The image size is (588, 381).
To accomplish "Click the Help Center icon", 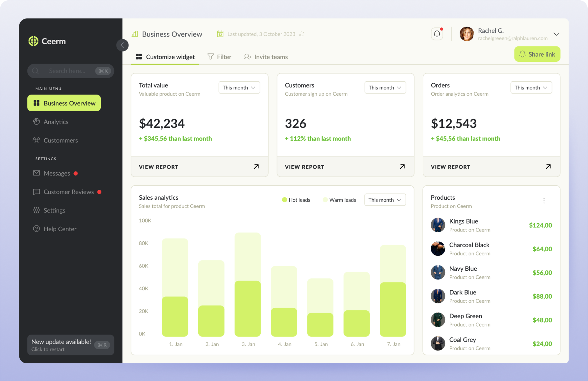I will 37,229.
